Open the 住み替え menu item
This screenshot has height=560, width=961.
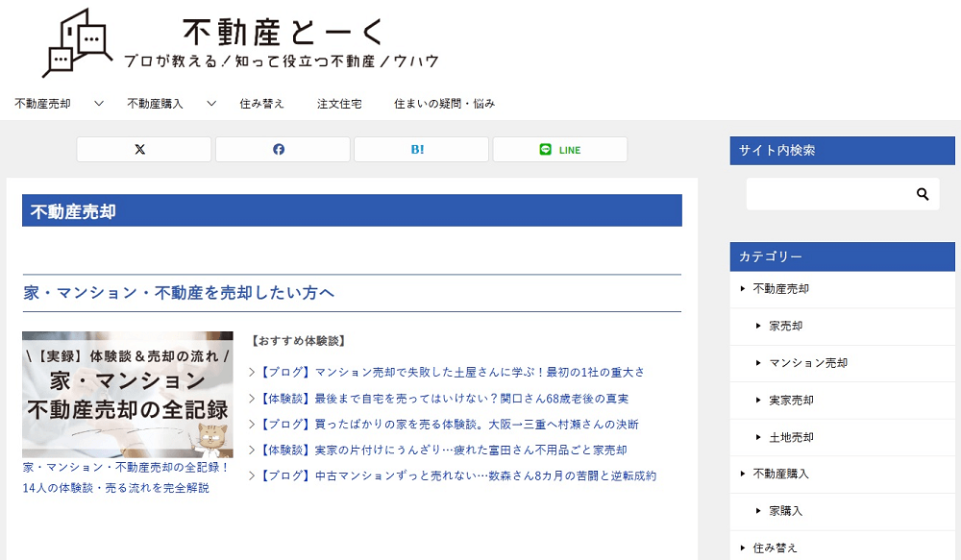(x=261, y=104)
